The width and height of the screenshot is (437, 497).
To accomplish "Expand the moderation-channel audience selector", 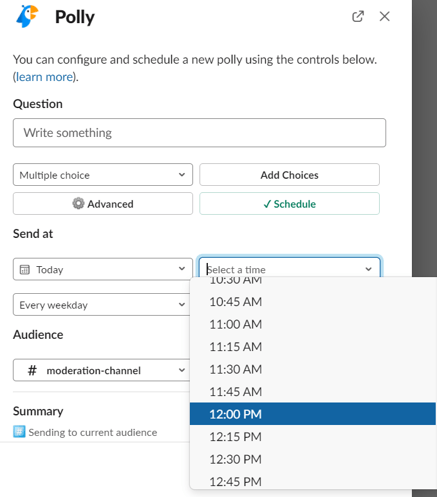I will 101,370.
